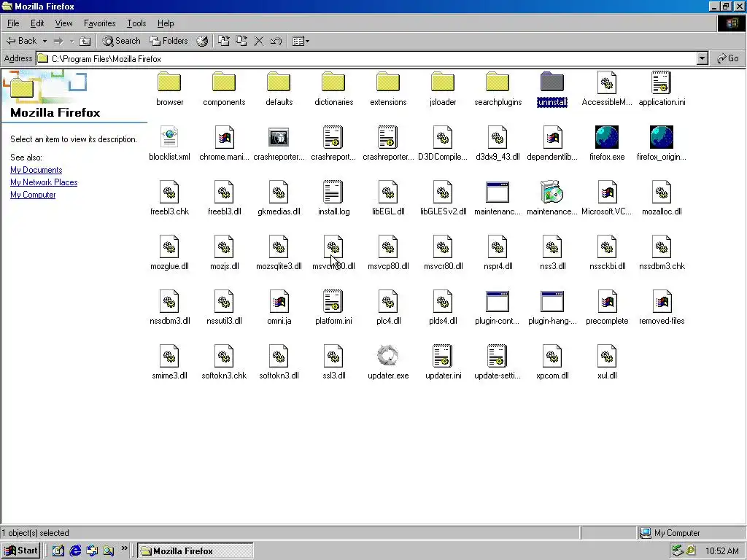Viewport: 747px width, 560px height.
Task: Select the components folder
Action: 224,82
